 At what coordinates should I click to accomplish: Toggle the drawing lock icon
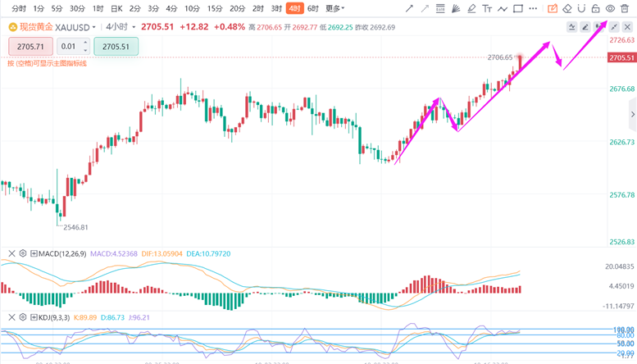pos(595,8)
